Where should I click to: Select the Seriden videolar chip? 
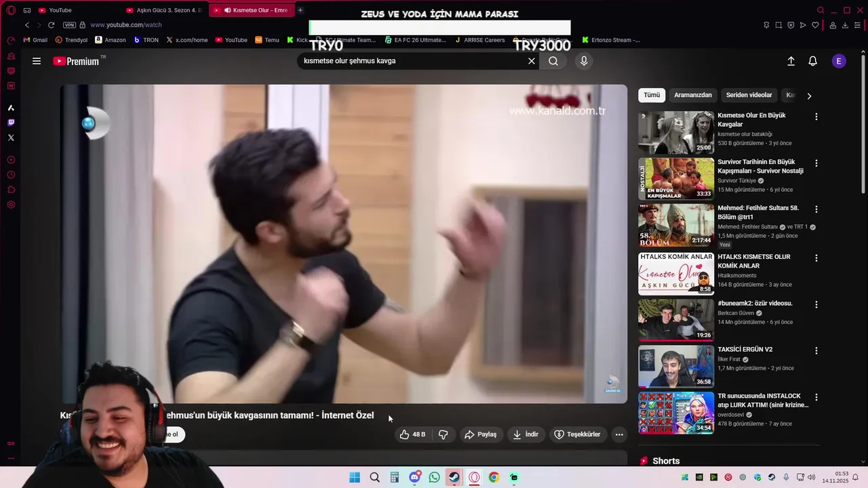749,96
